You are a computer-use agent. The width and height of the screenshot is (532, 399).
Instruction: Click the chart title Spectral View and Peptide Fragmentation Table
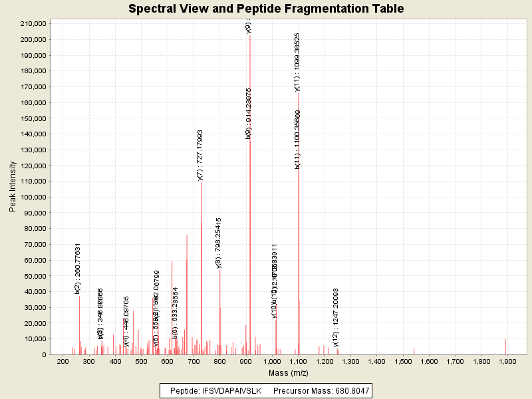266,9
